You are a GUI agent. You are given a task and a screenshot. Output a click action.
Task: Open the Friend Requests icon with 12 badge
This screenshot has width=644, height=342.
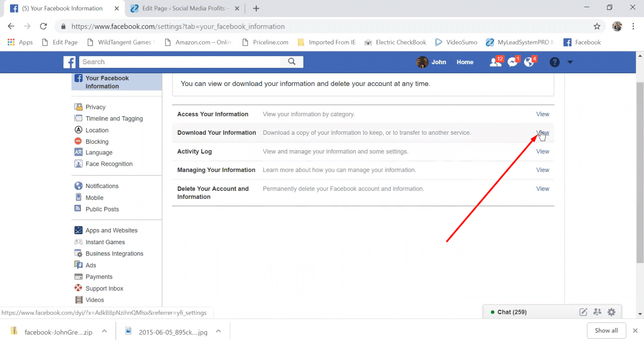click(496, 62)
